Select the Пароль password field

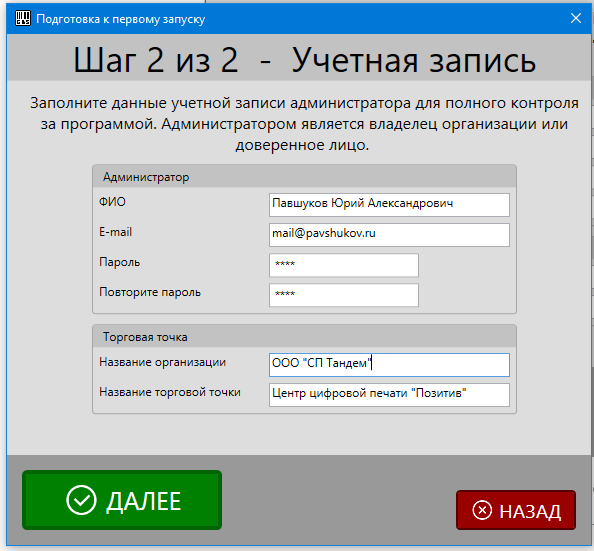[x=344, y=265]
